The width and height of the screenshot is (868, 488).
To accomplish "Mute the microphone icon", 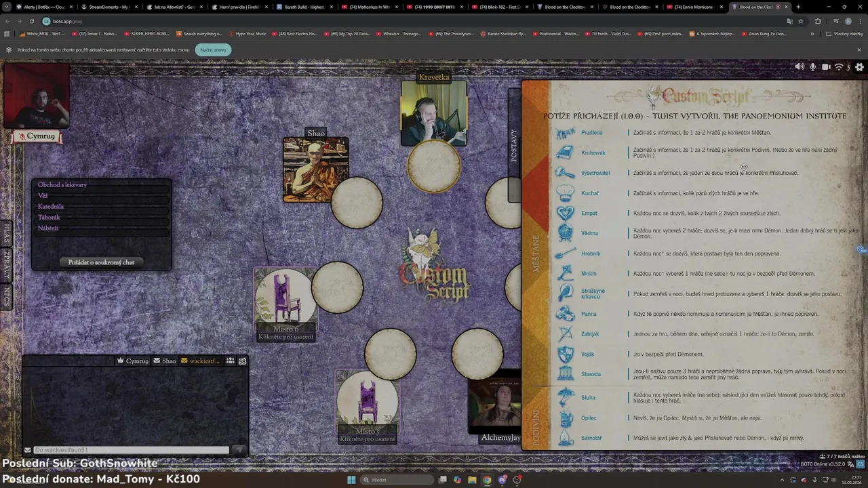I will pyautogui.click(x=813, y=66).
